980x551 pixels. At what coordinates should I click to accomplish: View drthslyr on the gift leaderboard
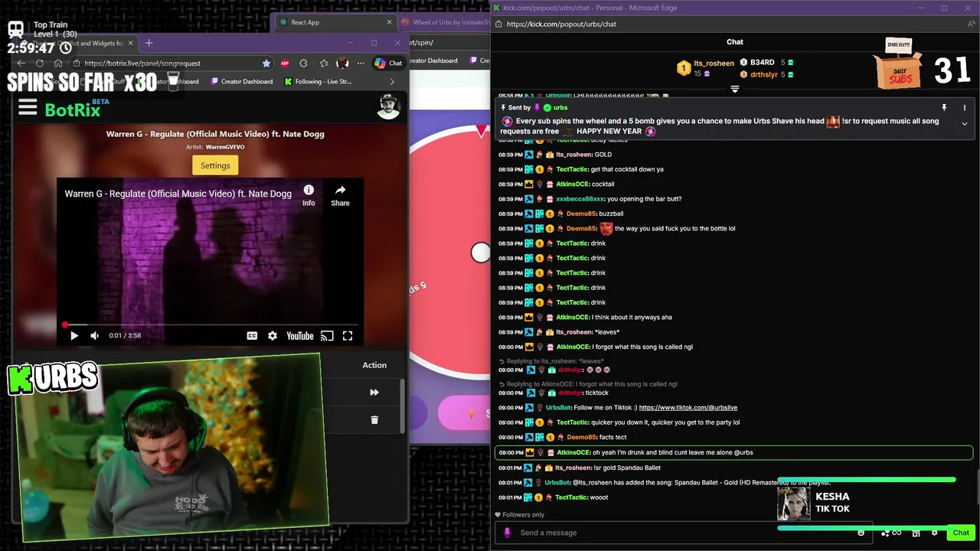(767, 74)
